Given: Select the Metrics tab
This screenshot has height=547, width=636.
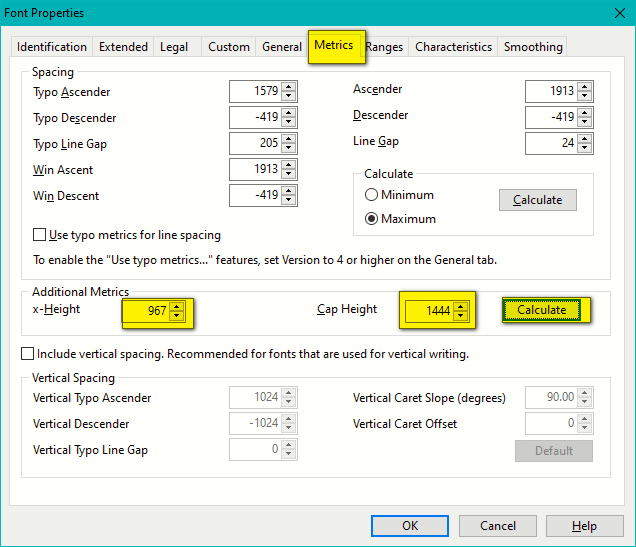Looking at the screenshot, I should pos(334,45).
